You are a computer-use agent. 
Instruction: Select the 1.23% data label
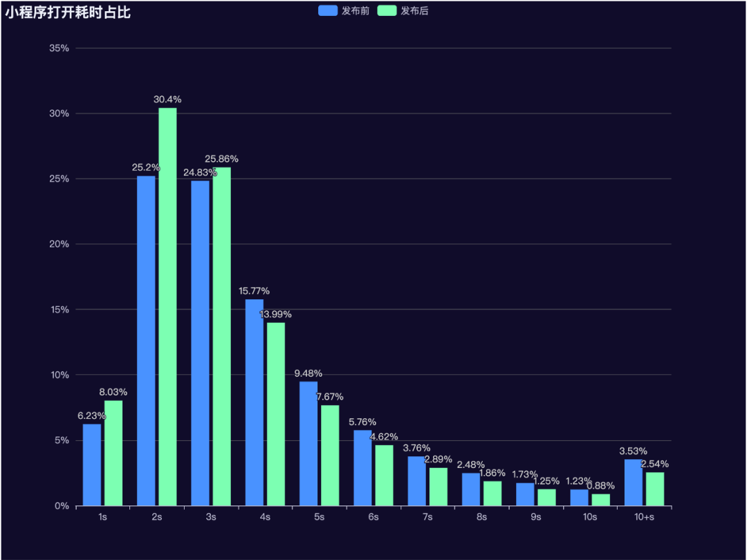[x=579, y=481]
